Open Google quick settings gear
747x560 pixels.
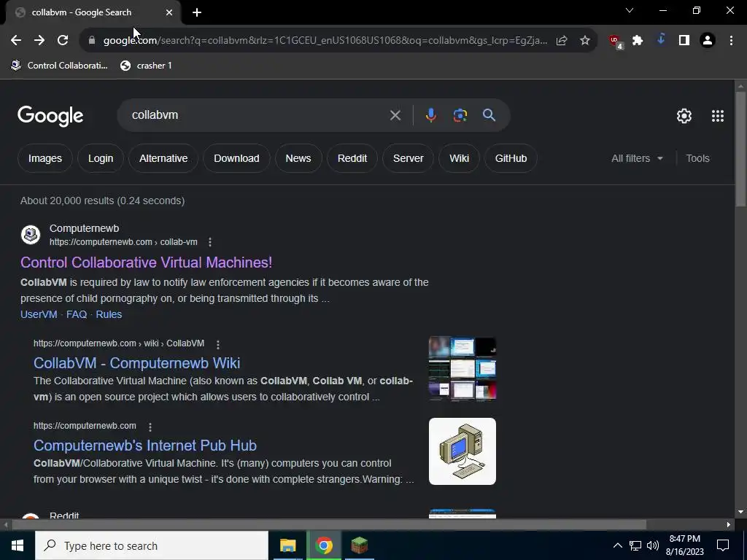(x=684, y=116)
